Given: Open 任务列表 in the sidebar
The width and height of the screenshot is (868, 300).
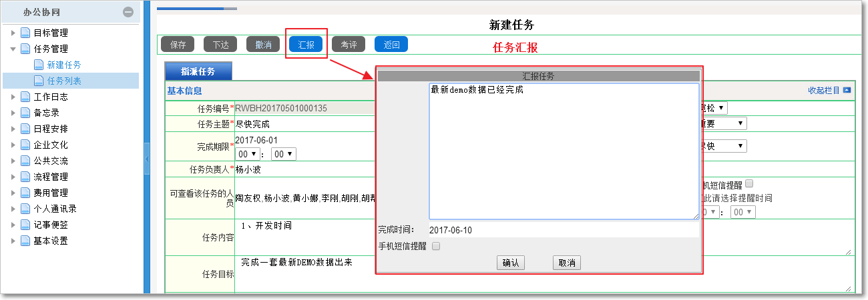Looking at the screenshot, I should (x=64, y=81).
